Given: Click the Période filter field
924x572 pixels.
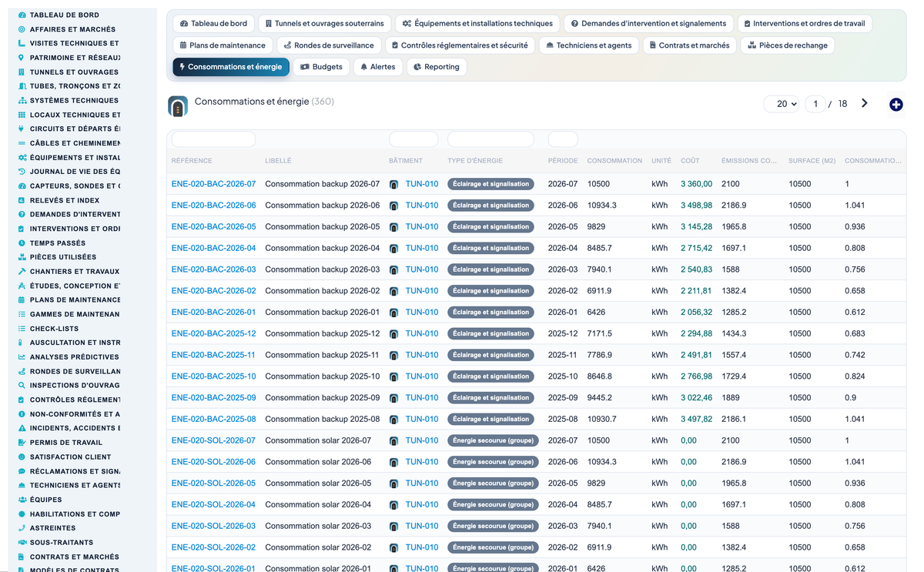Looking at the screenshot, I should pos(563,139).
